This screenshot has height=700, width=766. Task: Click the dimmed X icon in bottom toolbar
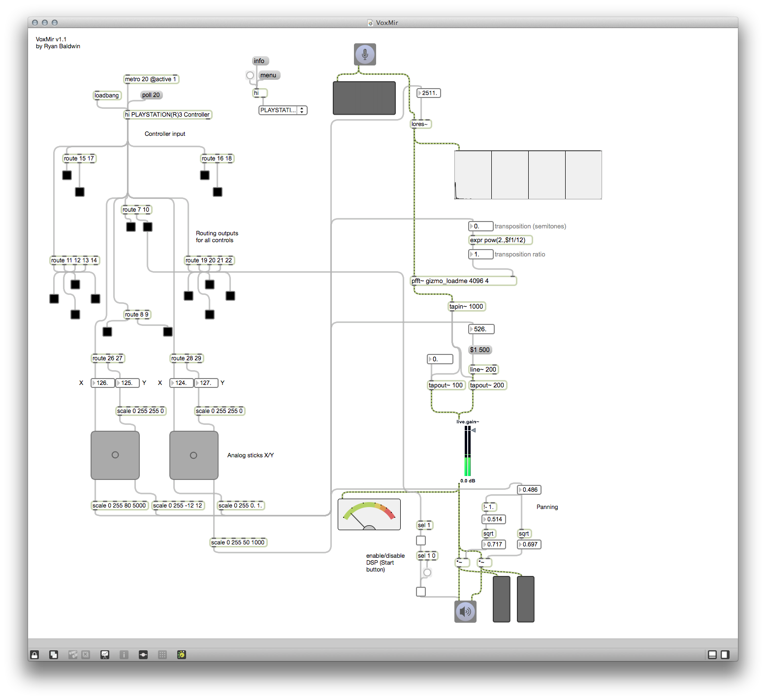coord(86,654)
